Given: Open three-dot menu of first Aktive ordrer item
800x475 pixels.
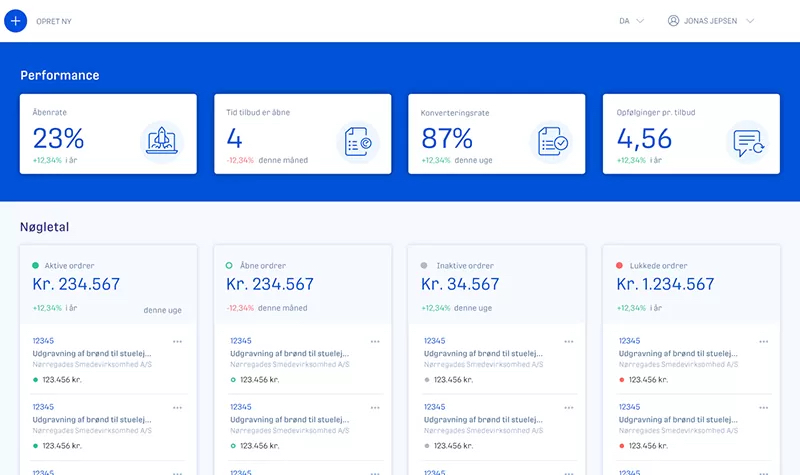Looking at the screenshot, I should pyautogui.click(x=178, y=341).
